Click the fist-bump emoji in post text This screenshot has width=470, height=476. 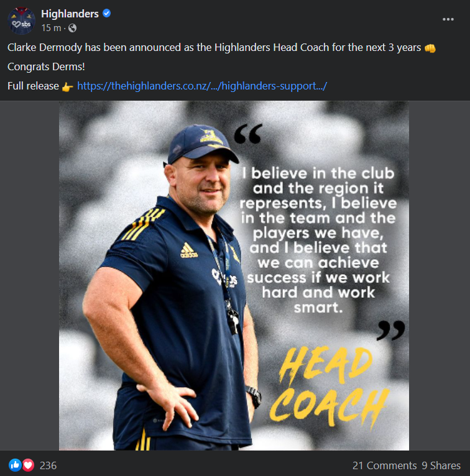point(430,48)
